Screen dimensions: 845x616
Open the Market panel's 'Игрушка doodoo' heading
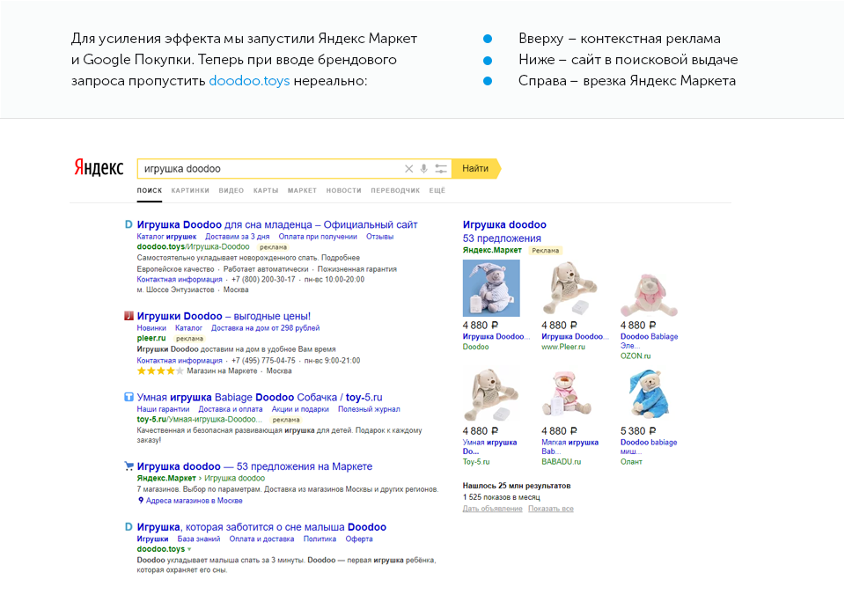coord(504,224)
